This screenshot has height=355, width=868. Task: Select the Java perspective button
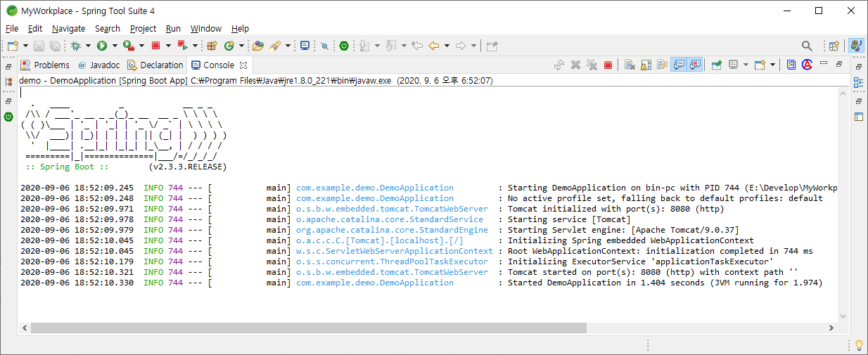pyautogui.click(x=856, y=46)
